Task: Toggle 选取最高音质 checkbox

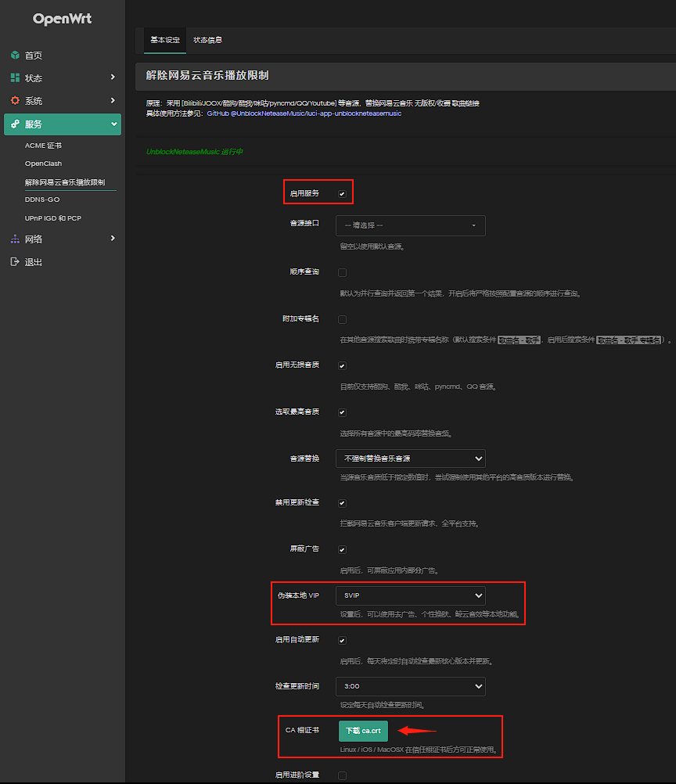Action: point(342,412)
